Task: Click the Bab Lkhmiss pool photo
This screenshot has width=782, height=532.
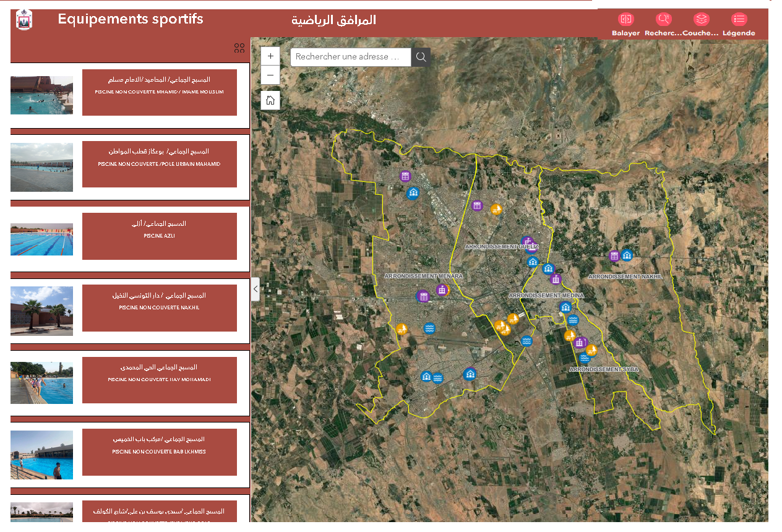Action: [41, 455]
